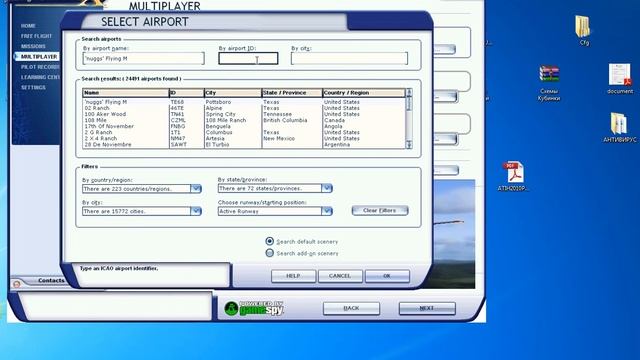Click the By city search field
640x360 pixels.
click(x=349, y=58)
